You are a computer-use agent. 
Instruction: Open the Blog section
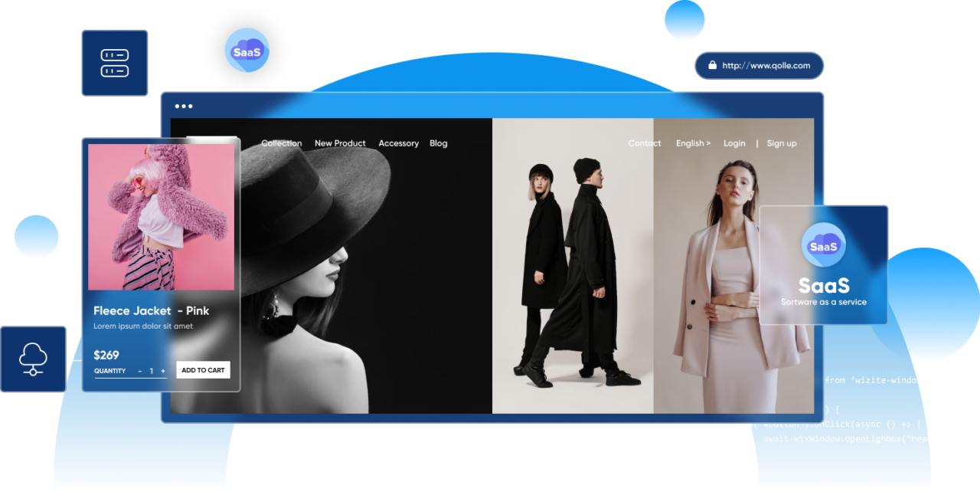(438, 143)
